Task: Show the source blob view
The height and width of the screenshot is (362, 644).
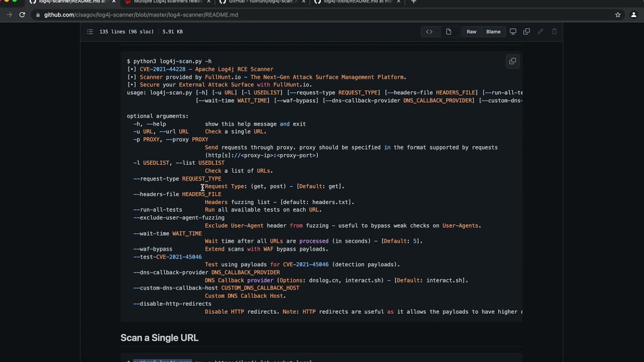Action: [429, 32]
